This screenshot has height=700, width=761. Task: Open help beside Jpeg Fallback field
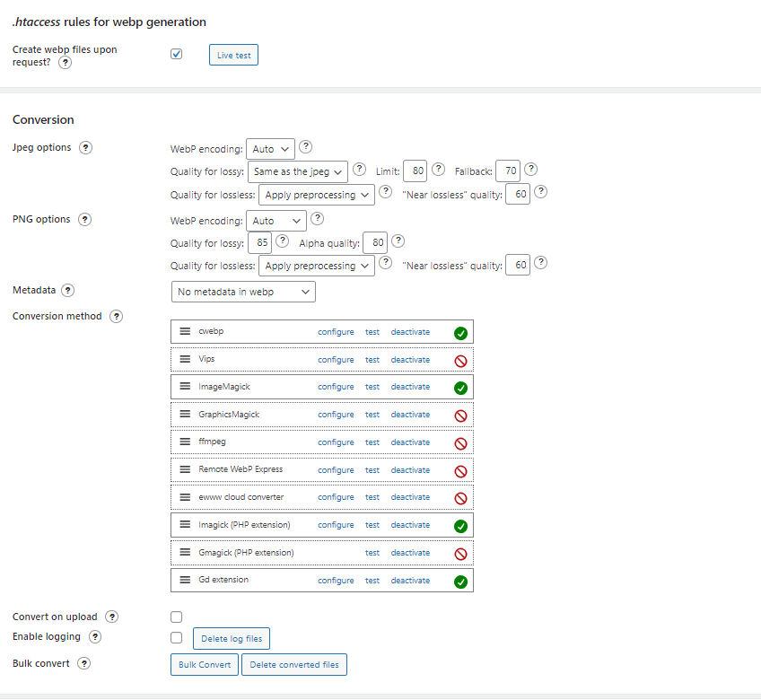click(531, 169)
